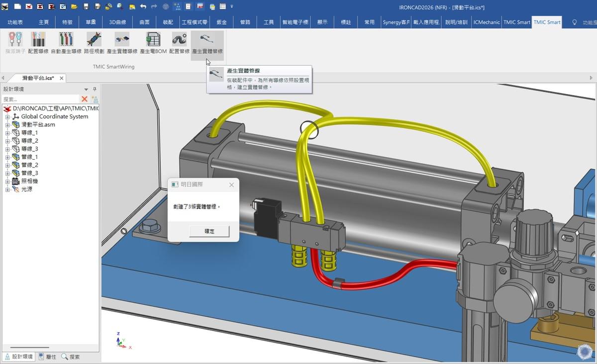Click the save disk icon in quick access toolbar

click(86, 7)
